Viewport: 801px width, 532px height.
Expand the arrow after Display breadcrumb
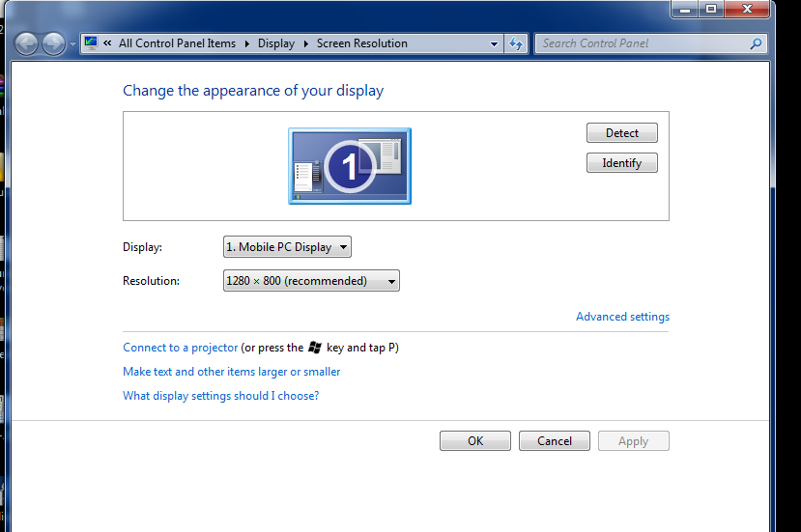click(x=306, y=43)
